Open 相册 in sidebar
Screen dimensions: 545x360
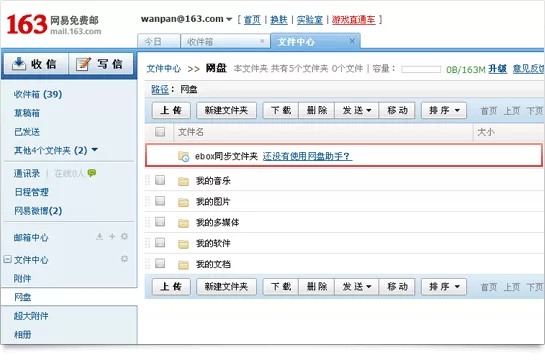tap(23, 335)
